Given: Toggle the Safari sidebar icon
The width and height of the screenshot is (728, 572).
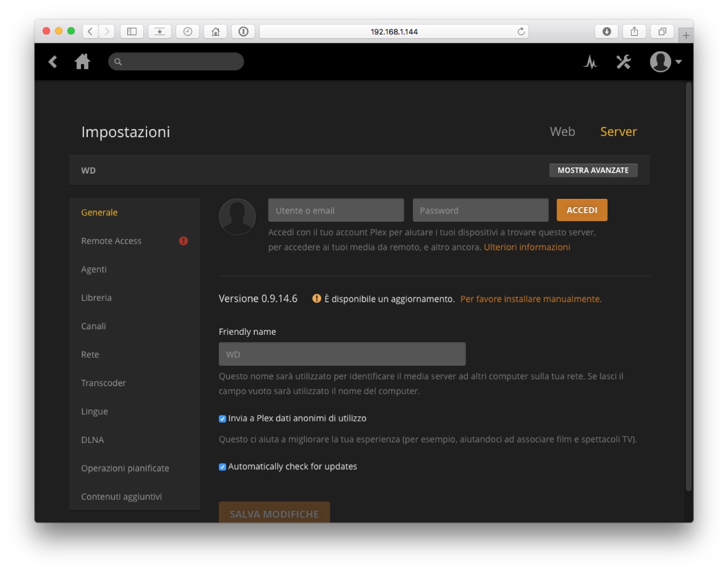Looking at the screenshot, I should (132, 32).
